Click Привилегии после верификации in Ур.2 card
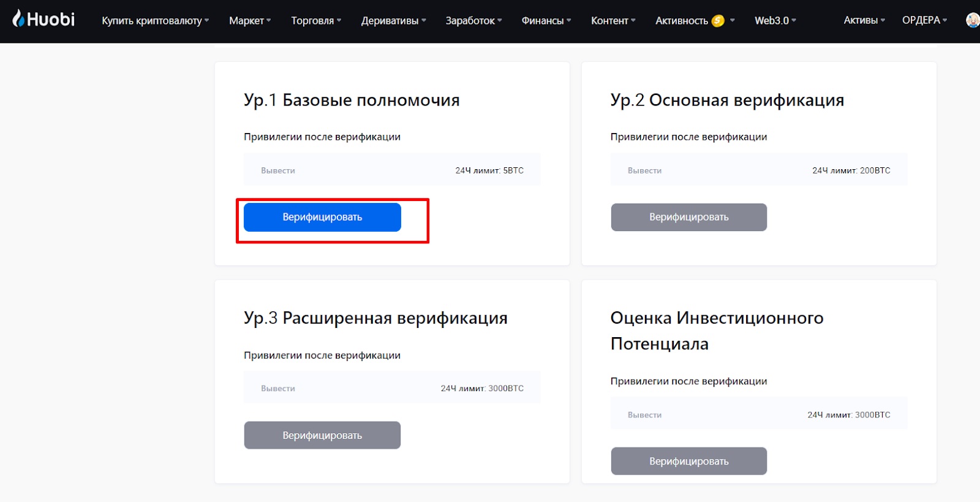This screenshot has width=980, height=502. pyautogui.click(x=688, y=137)
